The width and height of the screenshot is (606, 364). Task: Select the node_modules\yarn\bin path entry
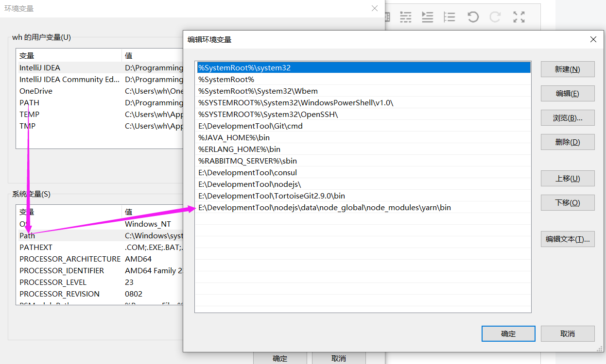[x=363, y=207]
